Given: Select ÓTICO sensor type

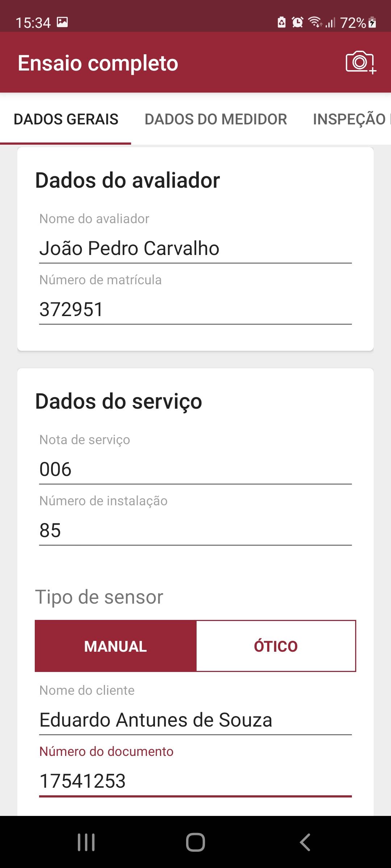Looking at the screenshot, I should pyautogui.click(x=276, y=646).
